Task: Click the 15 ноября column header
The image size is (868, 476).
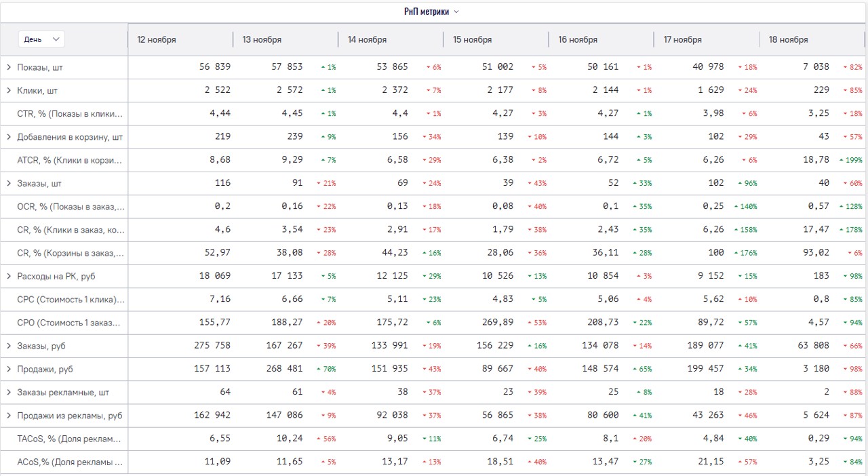Action: click(472, 40)
